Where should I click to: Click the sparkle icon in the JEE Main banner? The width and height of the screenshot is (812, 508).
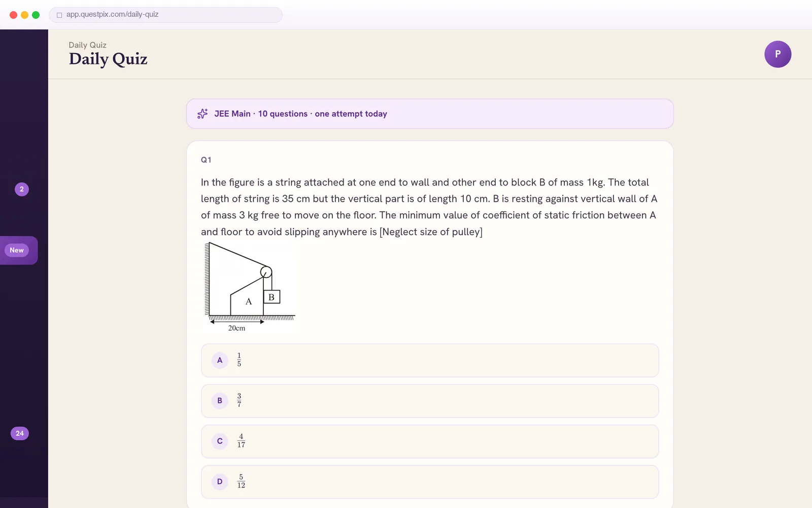[x=202, y=114]
